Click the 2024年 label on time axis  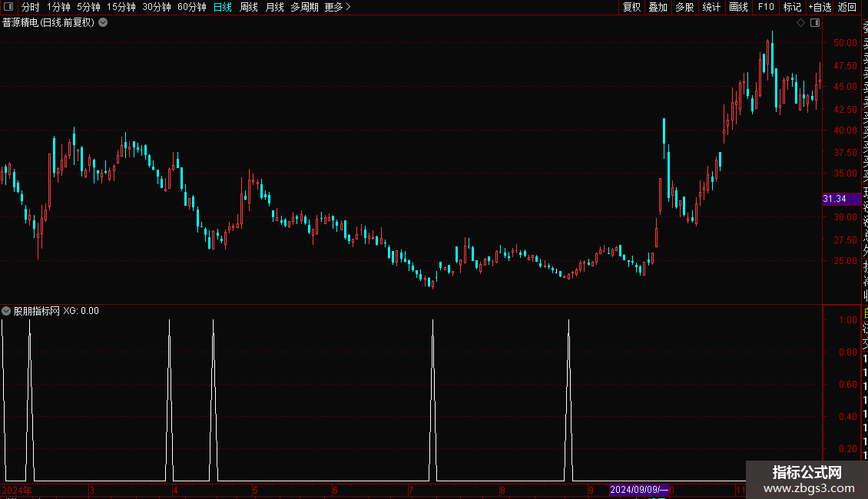coord(17,490)
